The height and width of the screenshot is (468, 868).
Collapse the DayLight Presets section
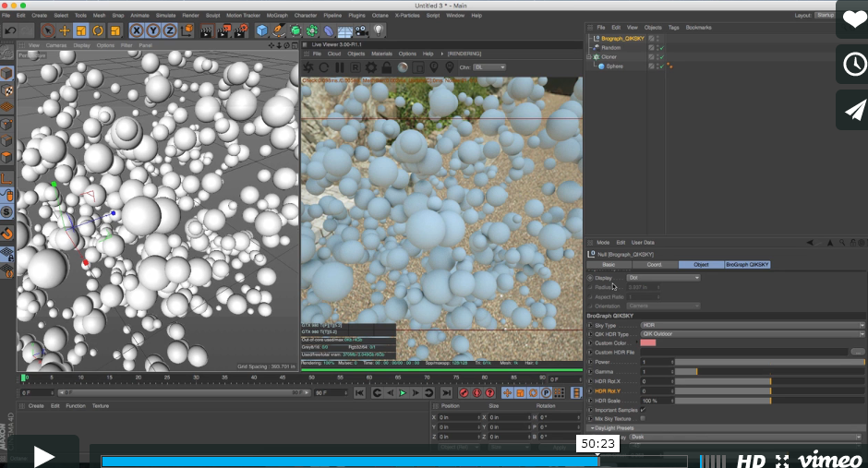coord(592,428)
